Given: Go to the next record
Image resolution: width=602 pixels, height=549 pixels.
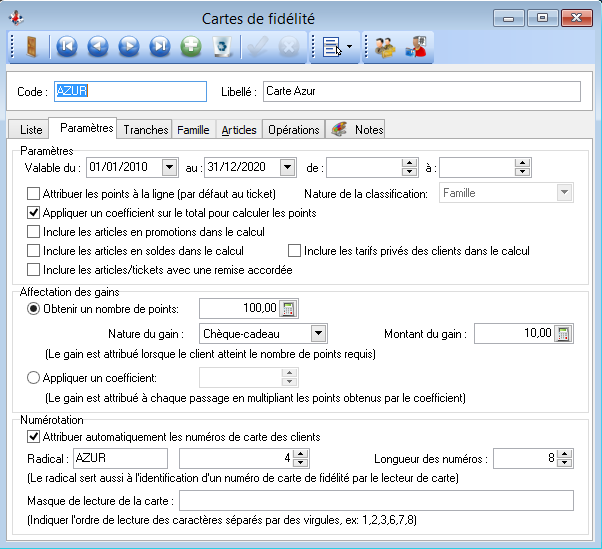Looking at the screenshot, I should click(x=128, y=47).
